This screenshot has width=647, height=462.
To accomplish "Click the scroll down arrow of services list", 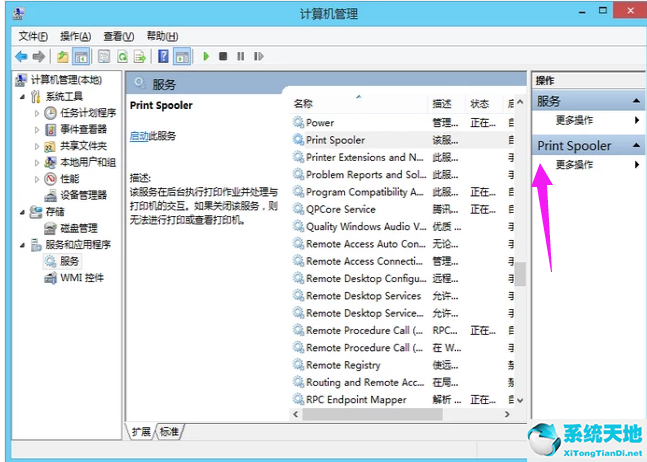I will [520, 400].
